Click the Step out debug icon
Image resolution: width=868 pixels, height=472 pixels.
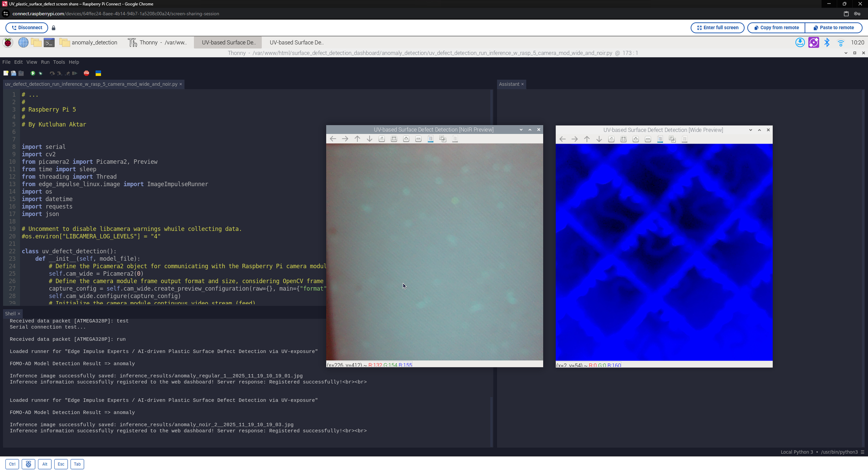pyautogui.click(x=67, y=73)
